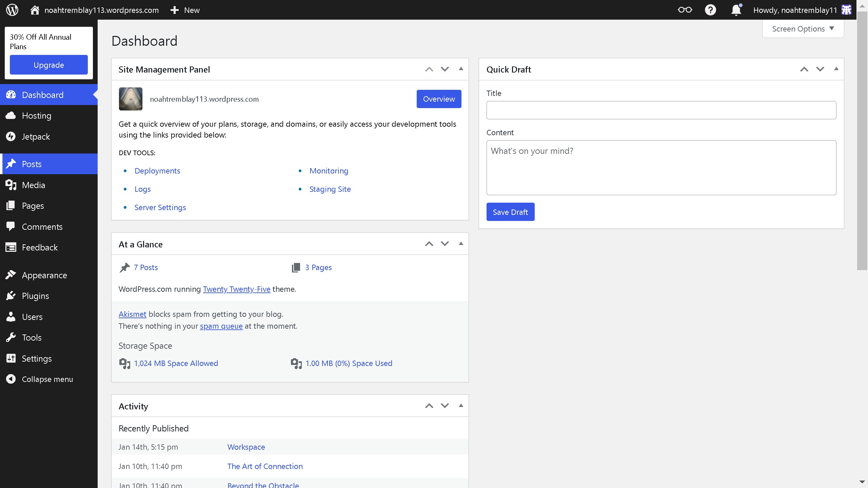Select the Media camera icon

tap(11, 185)
